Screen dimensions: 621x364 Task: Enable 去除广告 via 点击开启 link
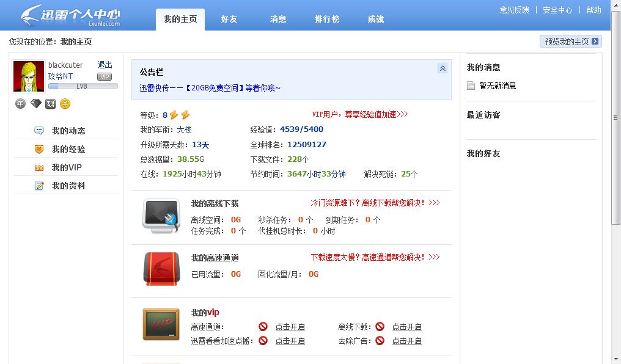[x=406, y=341]
